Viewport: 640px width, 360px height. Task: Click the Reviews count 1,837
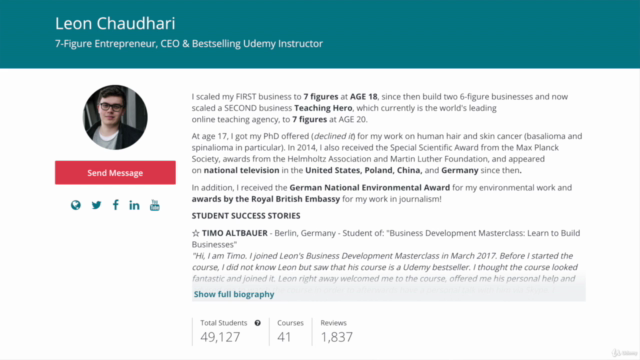(x=336, y=337)
